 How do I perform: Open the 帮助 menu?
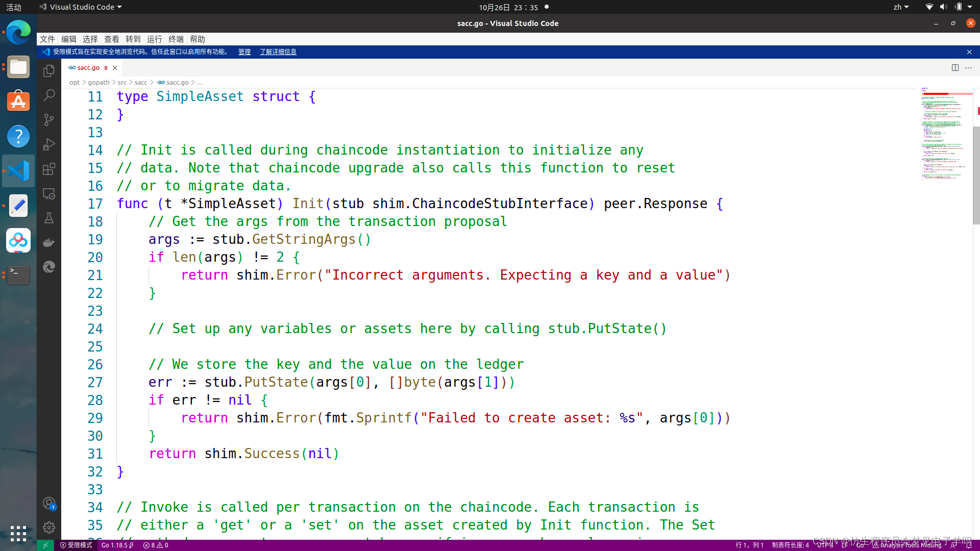[x=198, y=39]
